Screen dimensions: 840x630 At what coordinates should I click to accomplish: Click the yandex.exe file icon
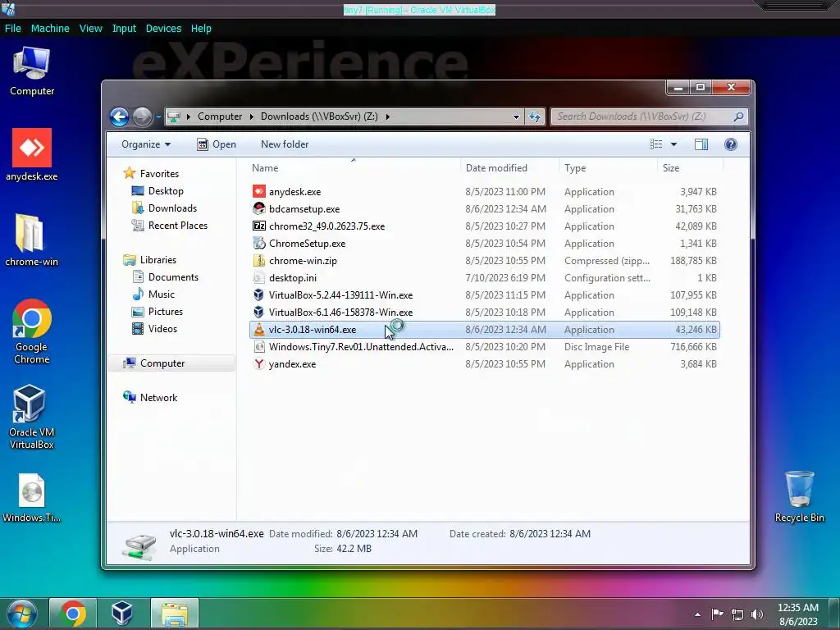click(258, 363)
